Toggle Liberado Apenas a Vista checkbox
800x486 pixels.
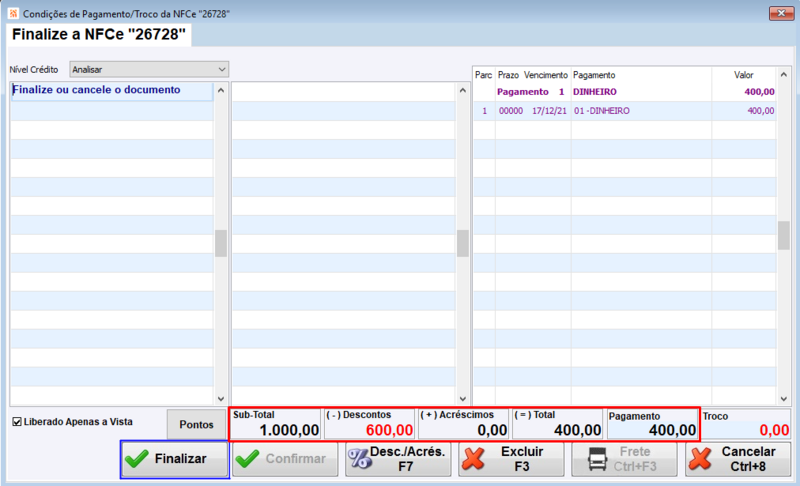[17, 422]
